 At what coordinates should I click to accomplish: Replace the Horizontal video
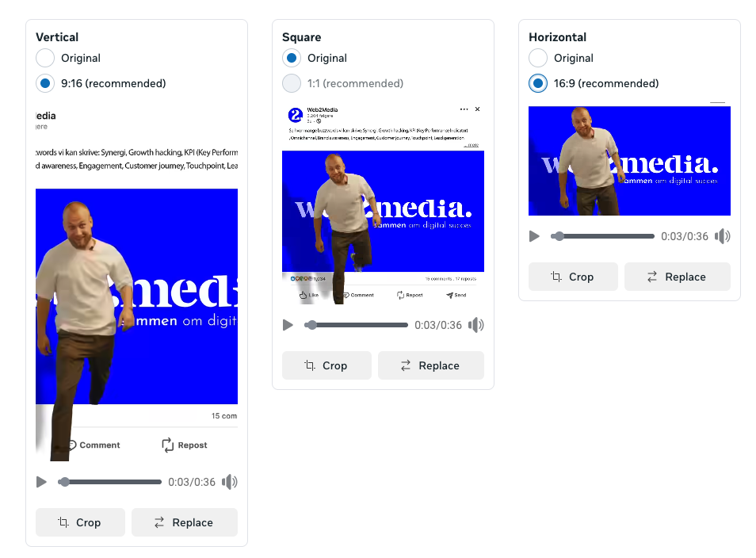(x=678, y=277)
